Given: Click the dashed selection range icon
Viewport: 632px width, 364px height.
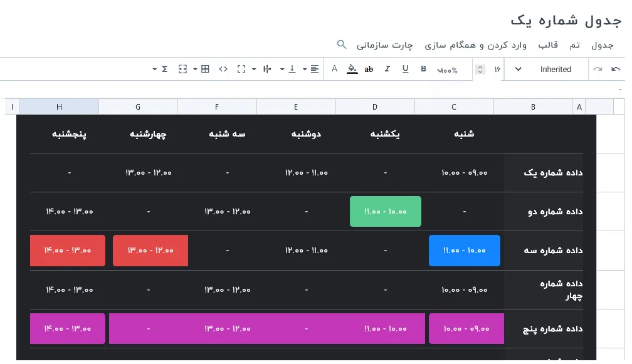Looking at the screenshot, I should pyautogui.click(x=182, y=69).
